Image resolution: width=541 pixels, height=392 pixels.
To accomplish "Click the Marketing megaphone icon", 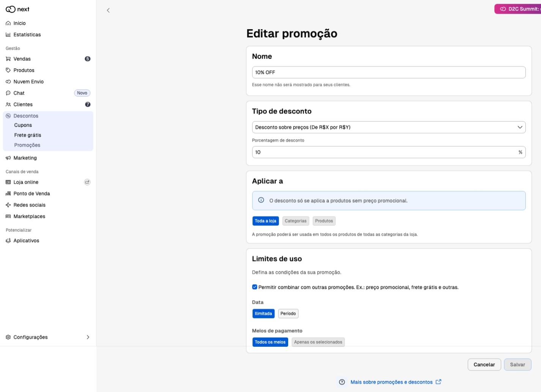I will coord(8,158).
